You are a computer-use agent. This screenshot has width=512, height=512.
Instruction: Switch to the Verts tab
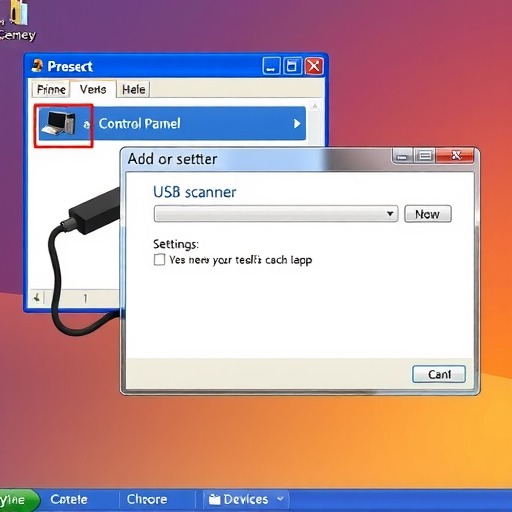point(93,89)
